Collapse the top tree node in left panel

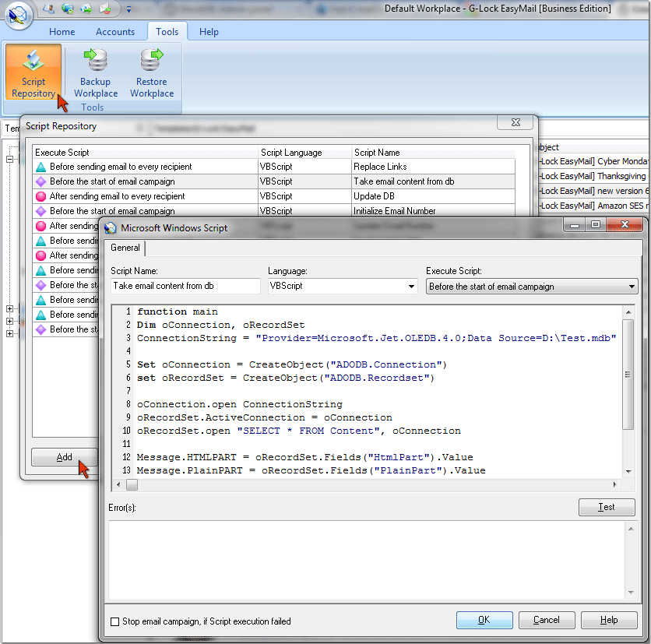pos(9,160)
